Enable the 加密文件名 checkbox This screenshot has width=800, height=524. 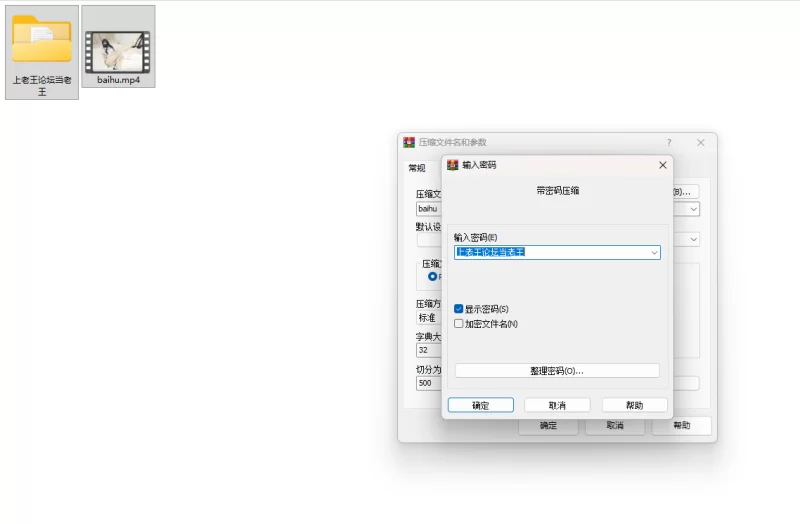[459, 324]
